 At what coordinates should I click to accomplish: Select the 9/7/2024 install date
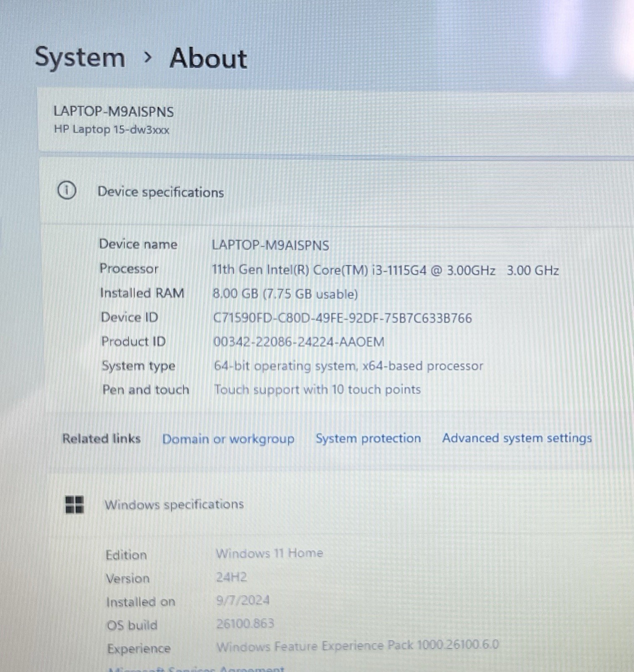point(243,600)
